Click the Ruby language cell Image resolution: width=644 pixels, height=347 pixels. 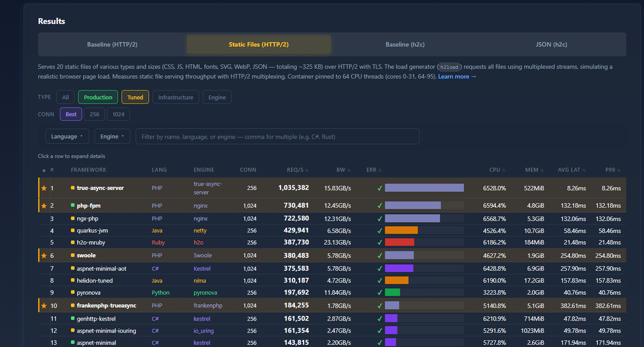point(158,243)
